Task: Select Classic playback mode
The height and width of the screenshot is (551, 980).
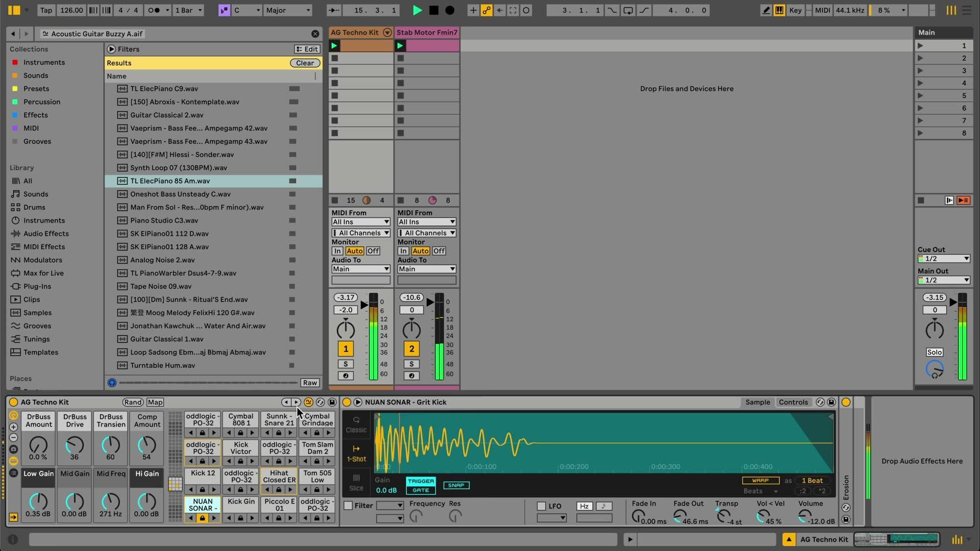Action: point(356,424)
